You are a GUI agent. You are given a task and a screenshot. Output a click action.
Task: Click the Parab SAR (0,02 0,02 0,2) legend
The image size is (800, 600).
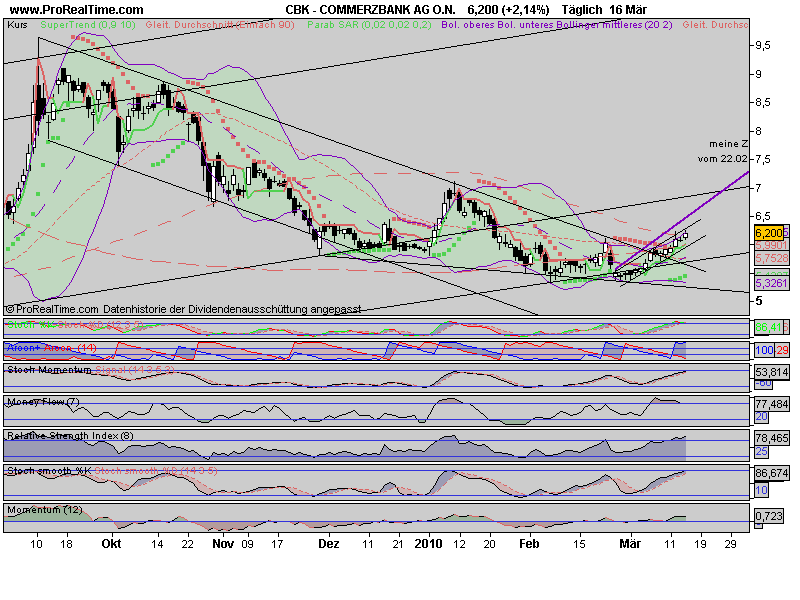[369, 24]
